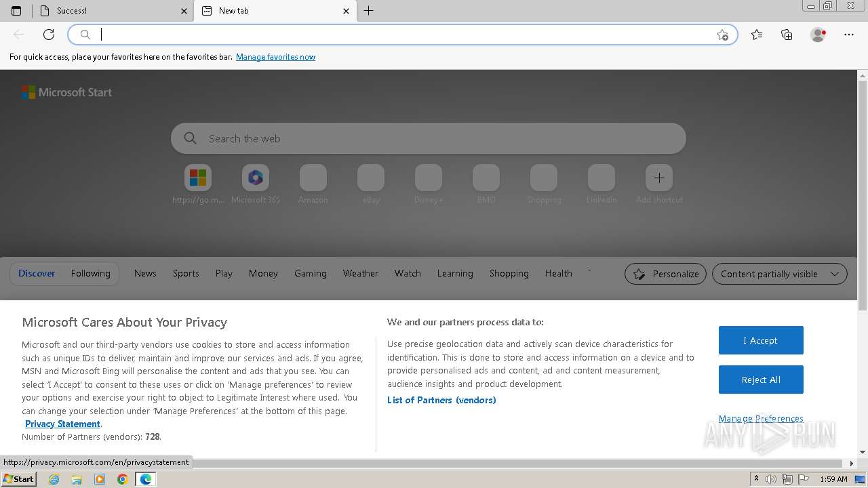The height and width of the screenshot is (488, 868).
Task: Click vertical scrollbar down arrow
Action: coord(863,451)
